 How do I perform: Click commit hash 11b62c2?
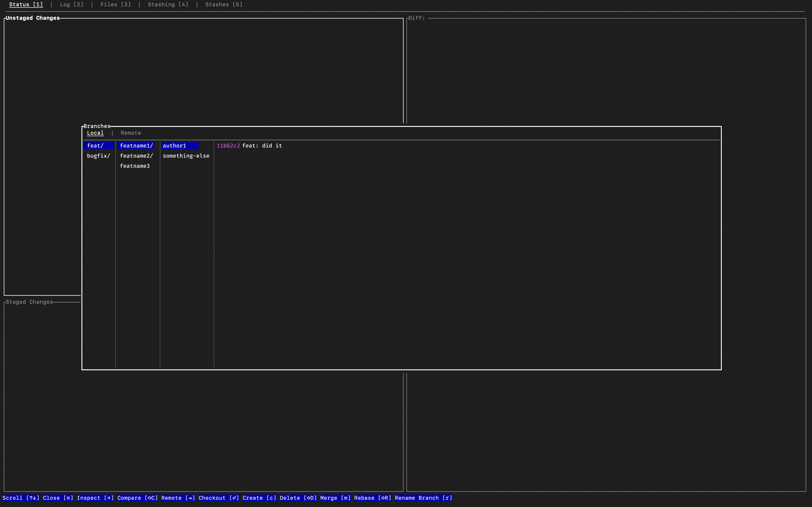[228, 146]
